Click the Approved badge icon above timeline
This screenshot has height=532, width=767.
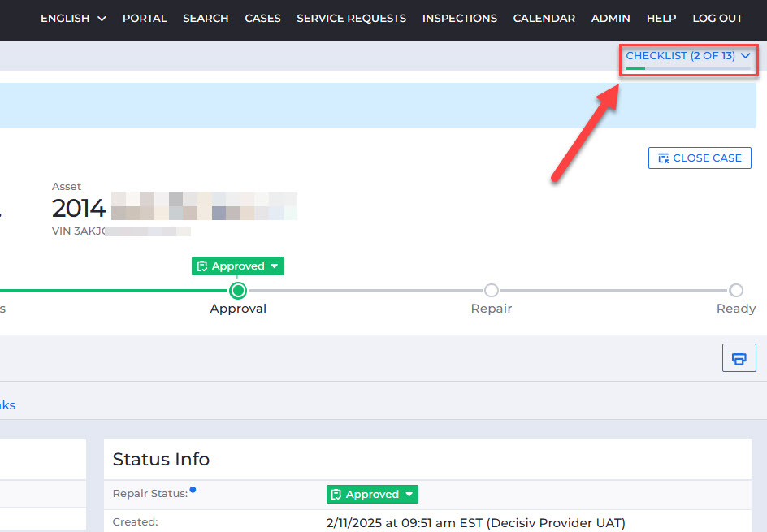pyautogui.click(x=202, y=266)
